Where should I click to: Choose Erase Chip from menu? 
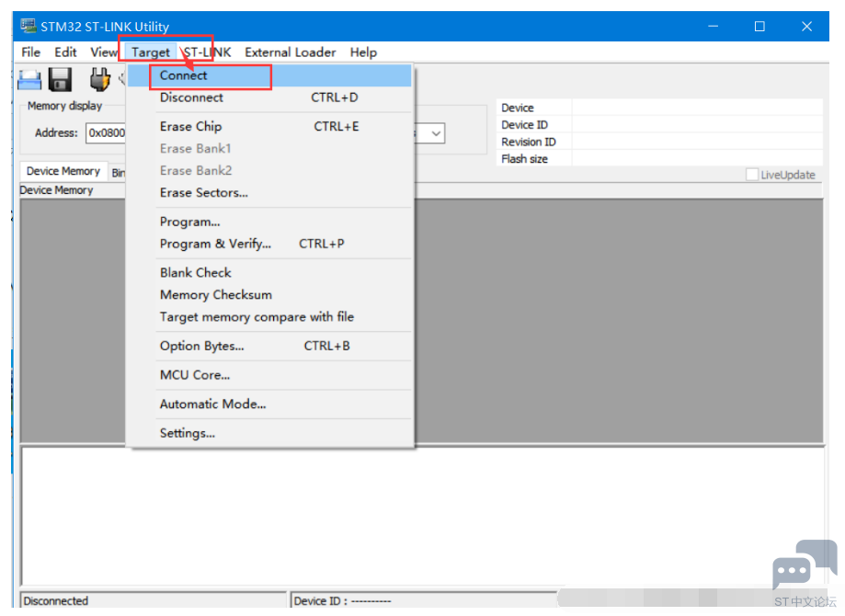click(270, 126)
